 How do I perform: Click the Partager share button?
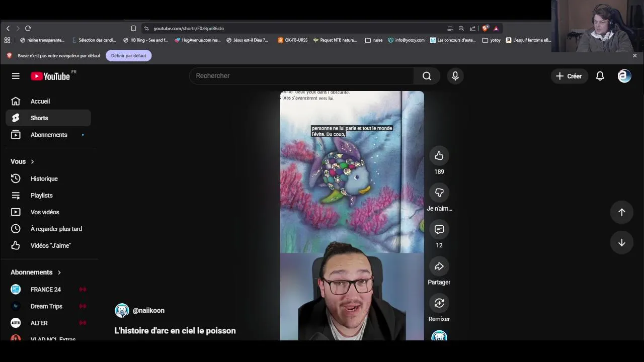439,266
